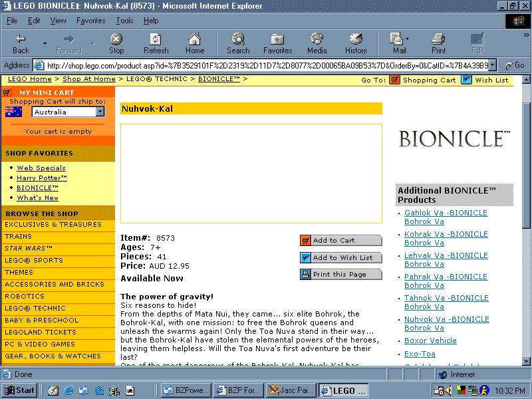532x399 pixels.
Task: Launch Internet Explorer quick launch icon
Action: click(68, 391)
